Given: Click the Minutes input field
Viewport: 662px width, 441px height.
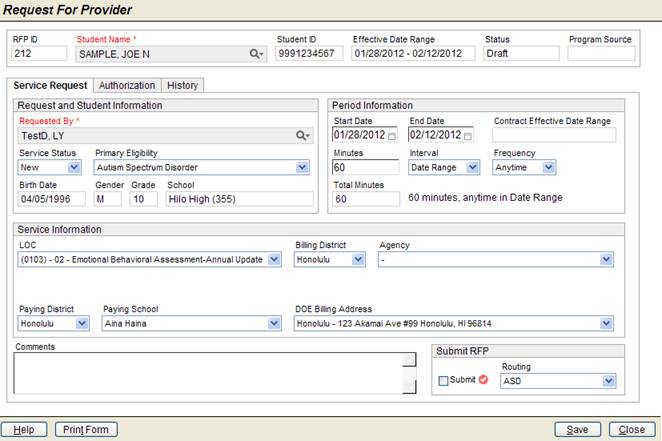Looking at the screenshot, I should (x=366, y=168).
